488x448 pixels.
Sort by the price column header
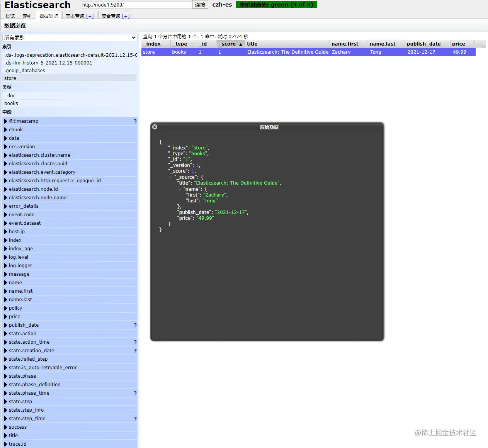coord(462,44)
